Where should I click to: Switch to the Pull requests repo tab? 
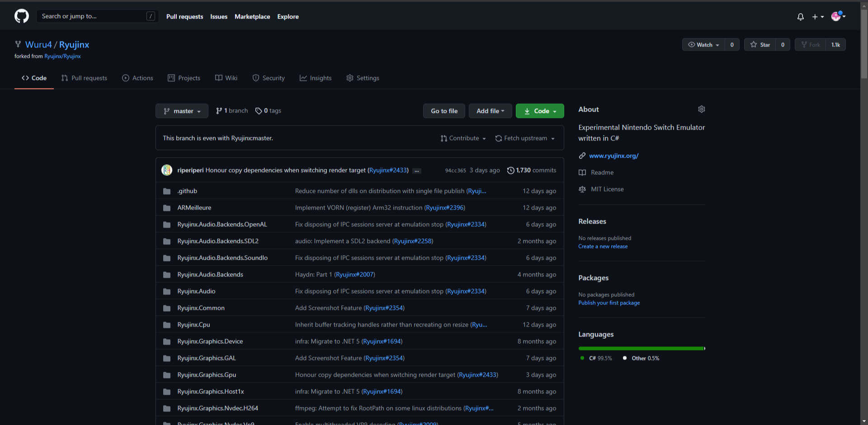tap(84, 78)
